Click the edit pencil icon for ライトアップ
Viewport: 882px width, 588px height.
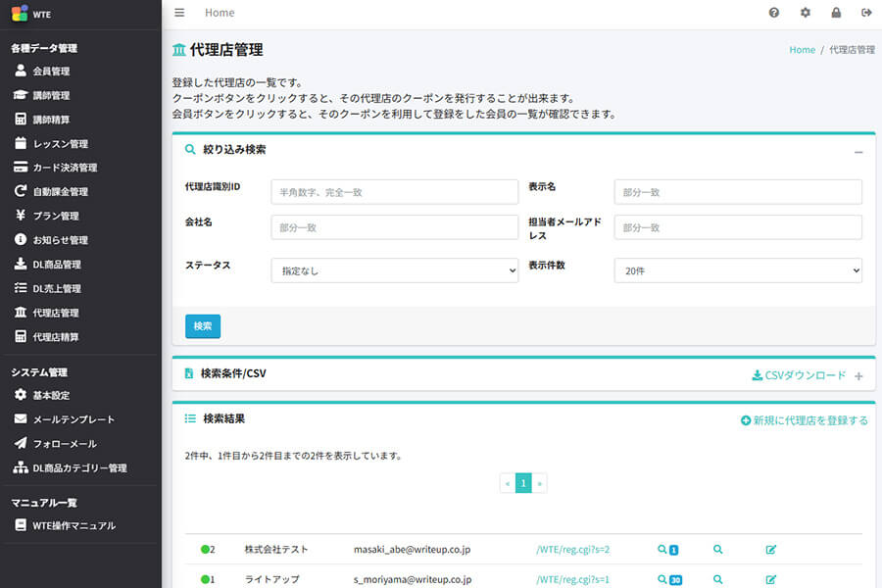770,580
